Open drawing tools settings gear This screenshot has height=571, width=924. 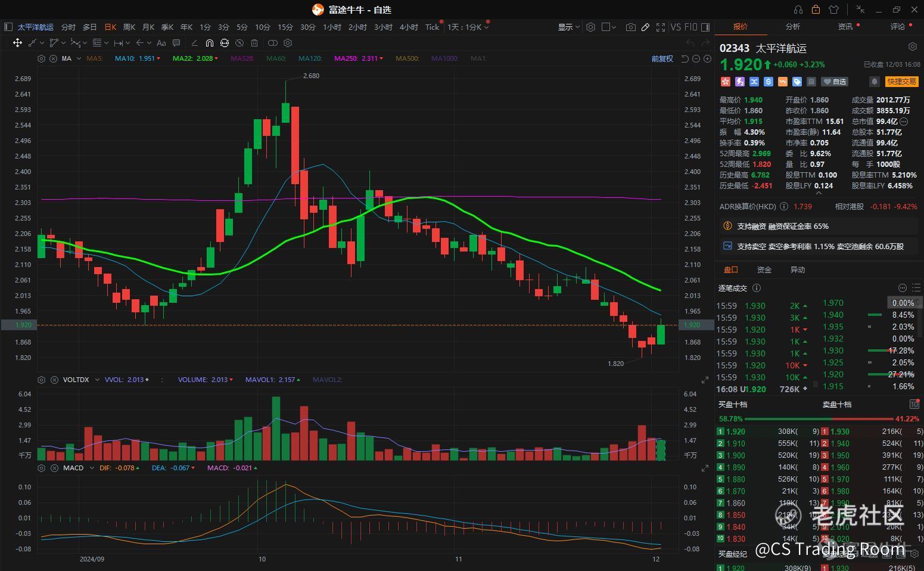pos(288,43)
